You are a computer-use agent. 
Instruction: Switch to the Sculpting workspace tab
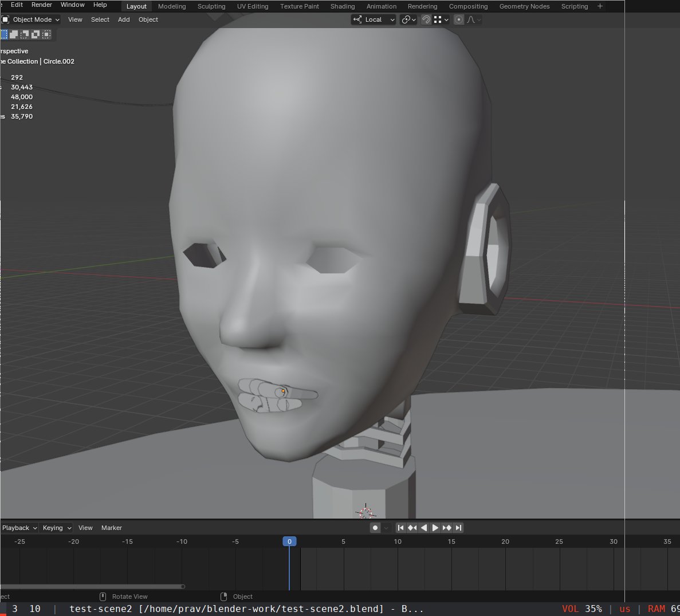[211, 6]
